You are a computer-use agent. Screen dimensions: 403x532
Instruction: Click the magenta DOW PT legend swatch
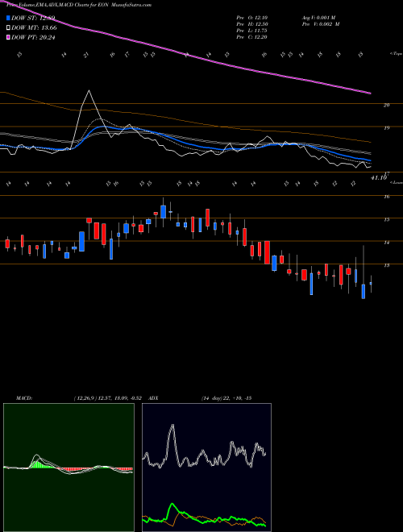8,37
